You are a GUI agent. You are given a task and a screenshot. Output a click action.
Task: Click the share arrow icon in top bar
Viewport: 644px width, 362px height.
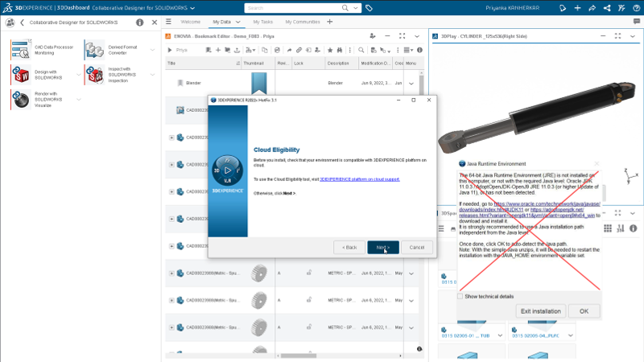[592, 8]
